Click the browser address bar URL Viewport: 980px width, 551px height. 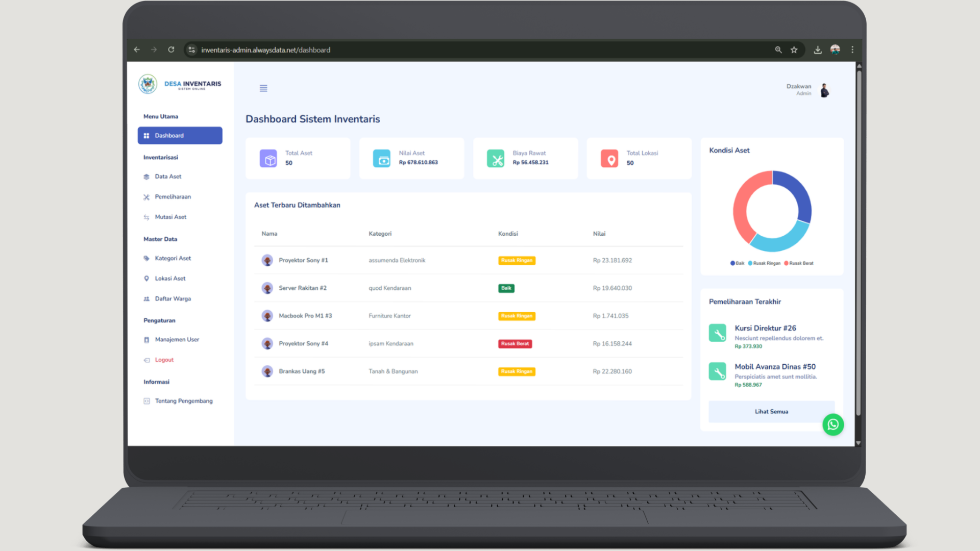[265, 50]
